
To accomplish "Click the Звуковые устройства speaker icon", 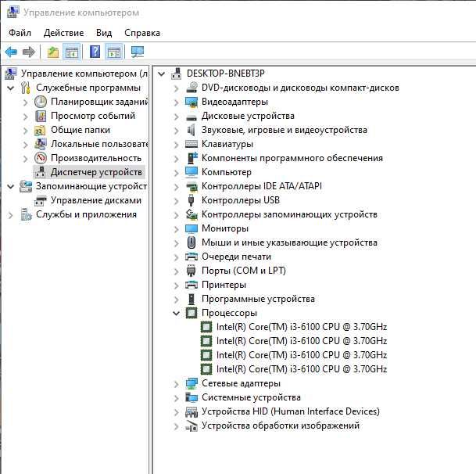I will [191, 130].
